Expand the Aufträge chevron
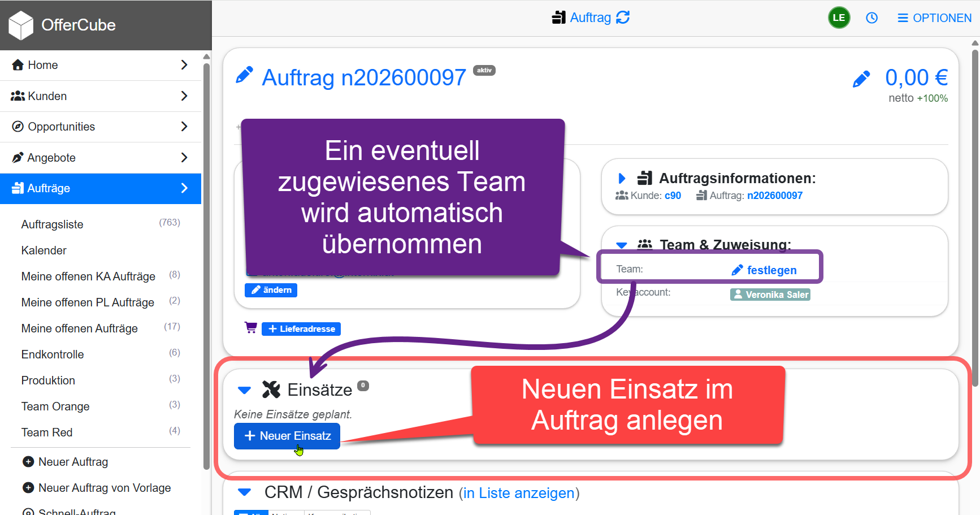This screenshot has height=515, width=980. click(184, 188)
